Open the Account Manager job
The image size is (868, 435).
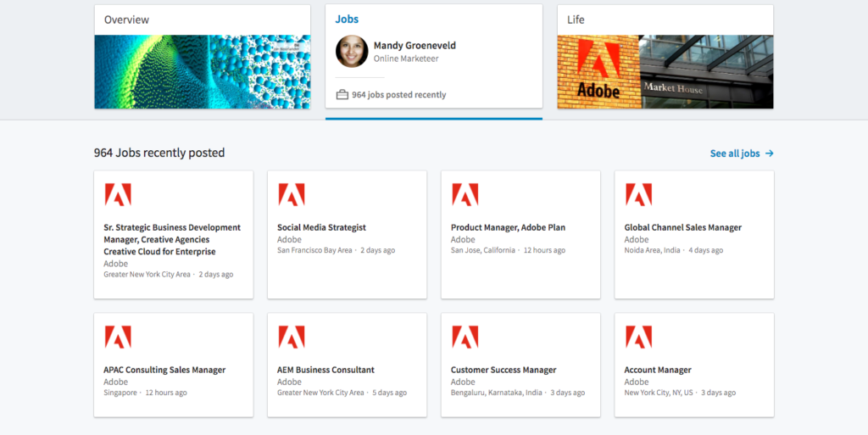tap(658, 370)
